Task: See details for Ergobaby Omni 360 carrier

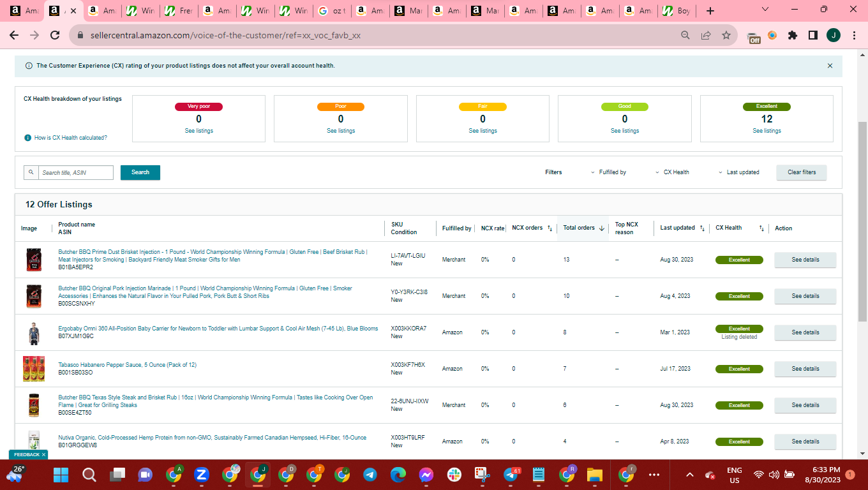Action: pos(805,332)
